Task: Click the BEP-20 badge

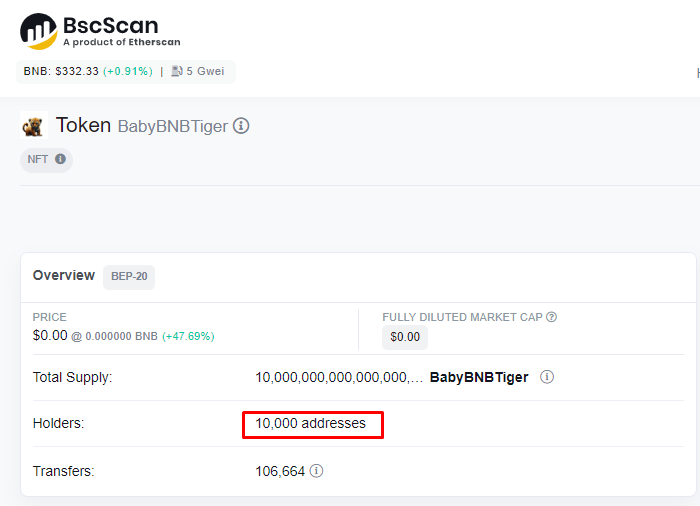Action: click(x=129, y=276)
